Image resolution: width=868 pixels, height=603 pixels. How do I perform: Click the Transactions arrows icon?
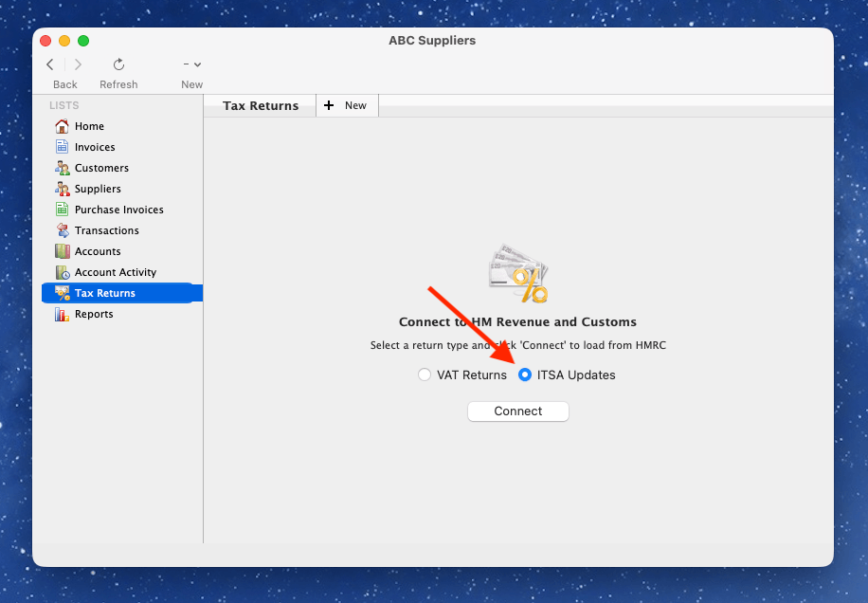(x=63, y=230)
